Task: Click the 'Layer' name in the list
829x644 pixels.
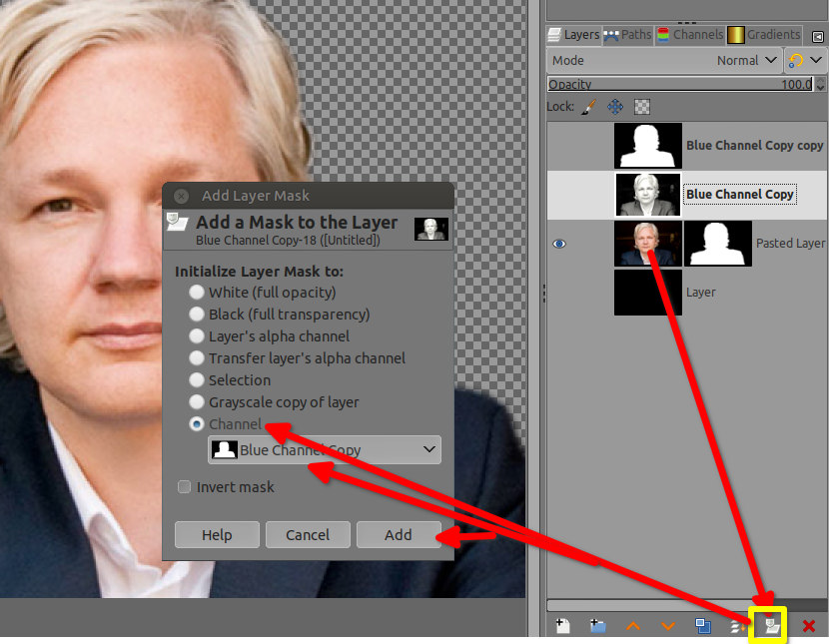Action: pos(700,293)
